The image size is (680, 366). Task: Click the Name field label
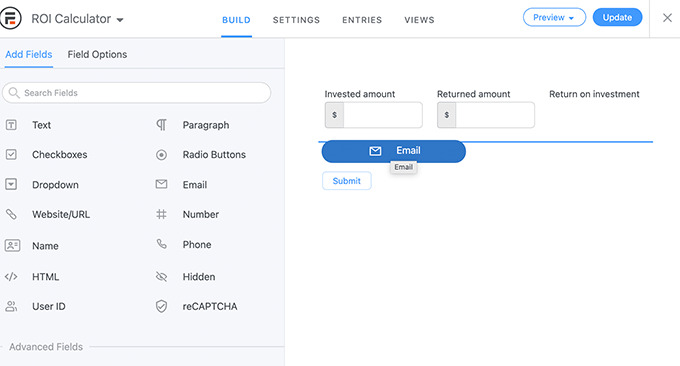45,246
